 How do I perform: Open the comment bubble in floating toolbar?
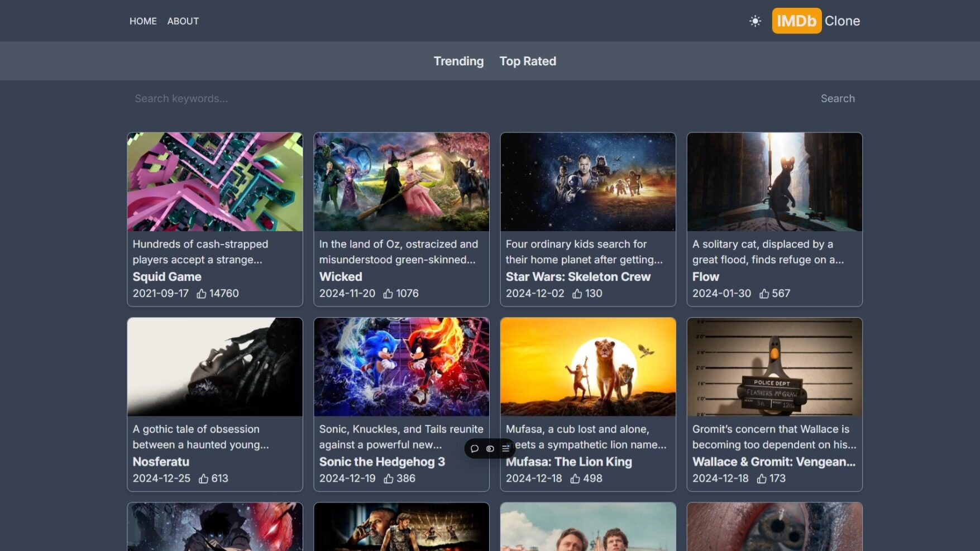[475, 448]
